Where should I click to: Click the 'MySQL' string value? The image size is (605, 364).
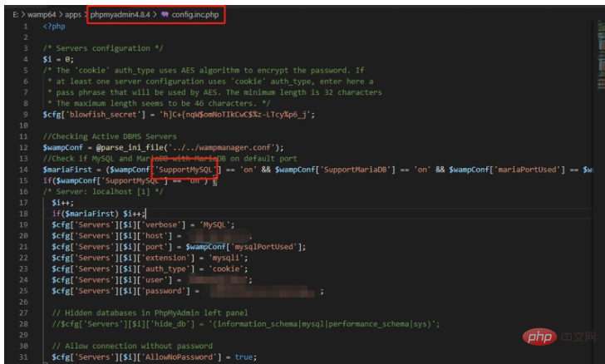214,224
